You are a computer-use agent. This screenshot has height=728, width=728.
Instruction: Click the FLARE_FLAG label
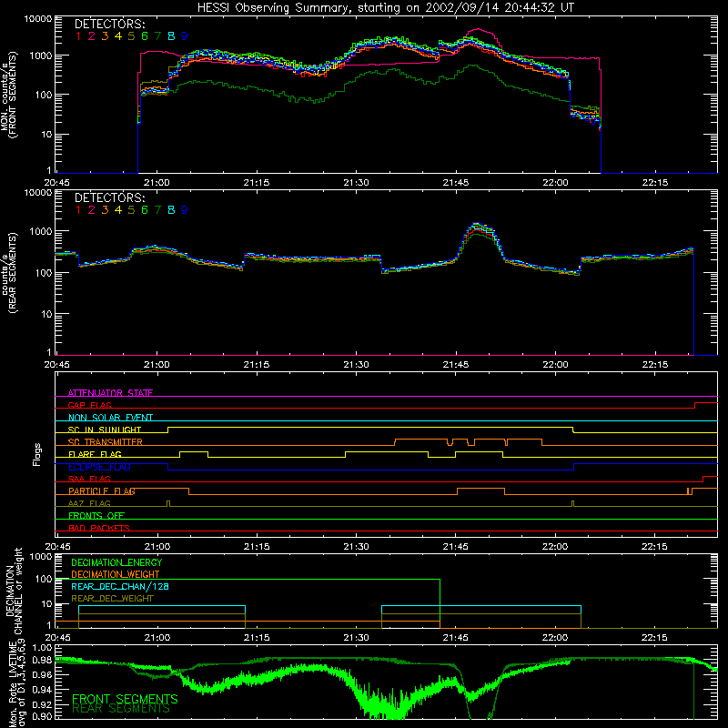[95, 454]
